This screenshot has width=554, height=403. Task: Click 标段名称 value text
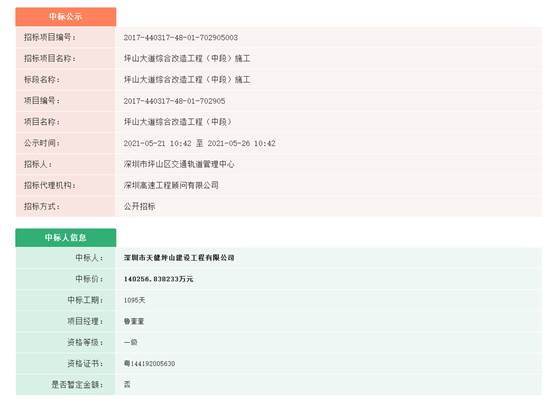(187, 79)
